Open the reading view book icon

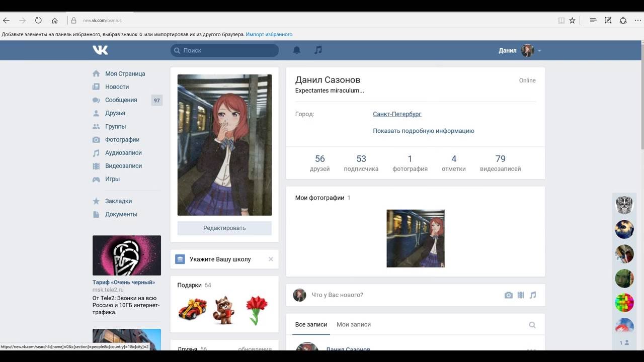coord(561,21)
